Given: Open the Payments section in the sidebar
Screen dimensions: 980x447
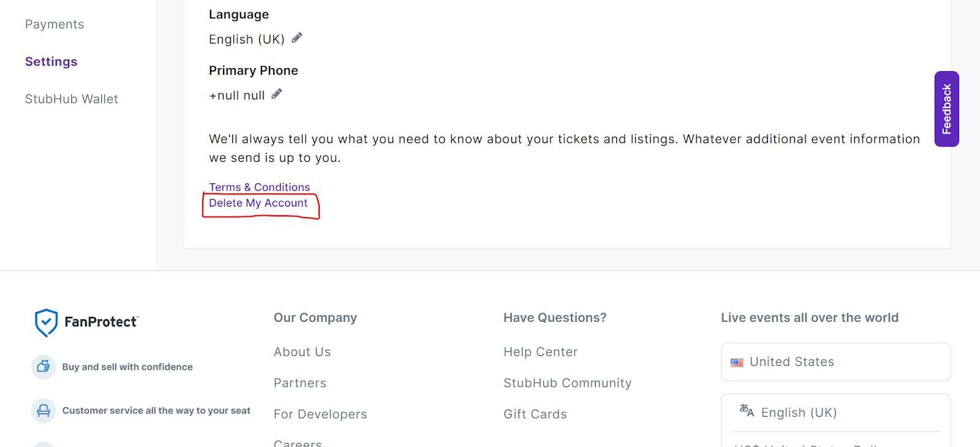Looking at the screenshot, I should [55, 25].
